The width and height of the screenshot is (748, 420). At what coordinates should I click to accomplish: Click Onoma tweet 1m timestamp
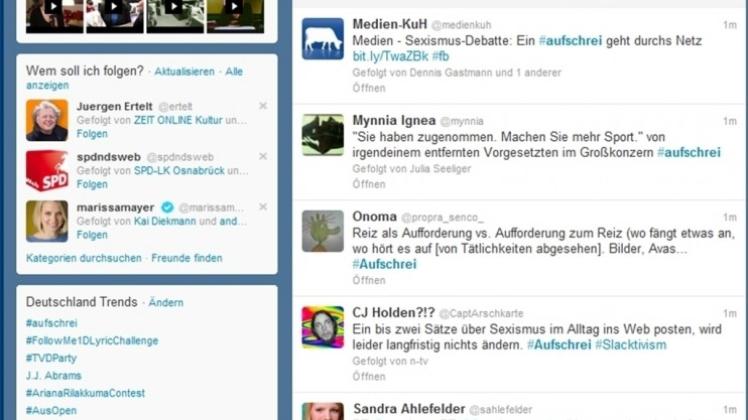pyautogui.click(x=730, y=218)
